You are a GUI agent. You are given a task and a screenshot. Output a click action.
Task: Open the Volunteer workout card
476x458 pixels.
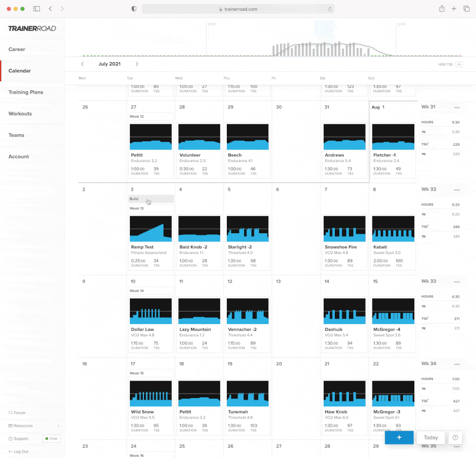[x=199, y=150]
